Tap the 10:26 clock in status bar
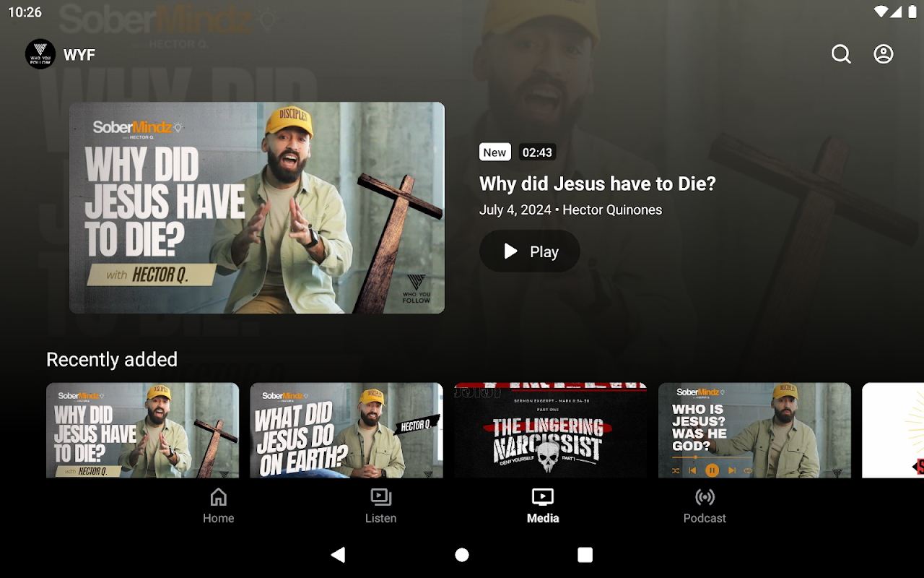The image size is (924, 578). [x=25, y=12]
